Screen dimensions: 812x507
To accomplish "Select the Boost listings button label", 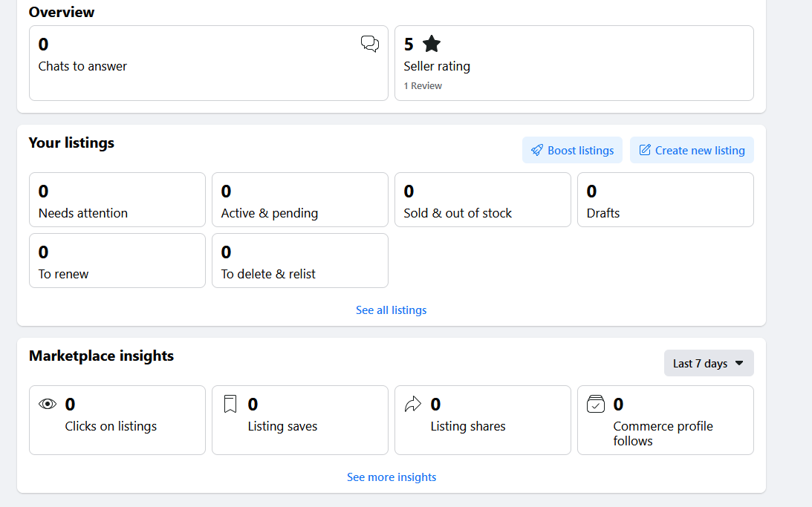I will tap(580, 151).
